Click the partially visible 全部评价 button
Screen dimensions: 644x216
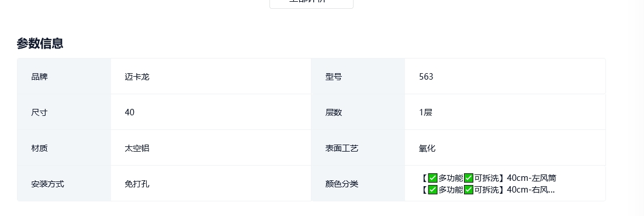click(x=311, y=4)
